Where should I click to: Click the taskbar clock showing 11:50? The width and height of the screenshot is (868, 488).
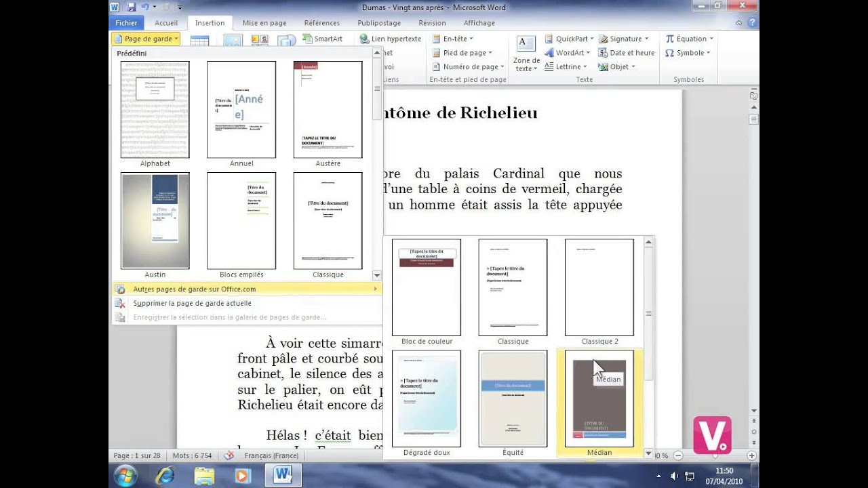point(725,476)
